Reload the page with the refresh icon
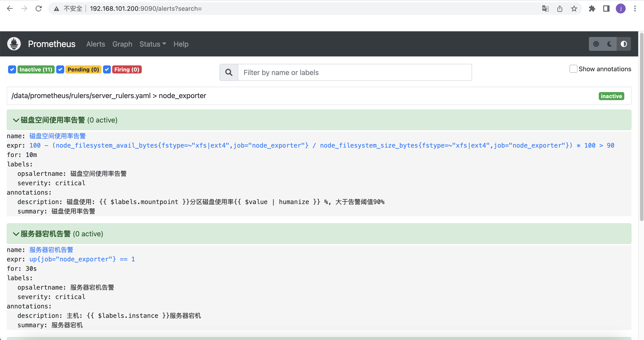The width and height of the screenshot is (644, 340). coord(39,9)
